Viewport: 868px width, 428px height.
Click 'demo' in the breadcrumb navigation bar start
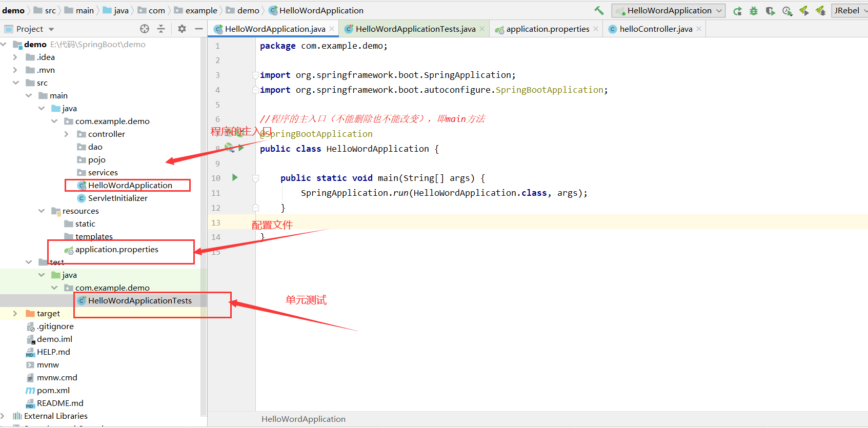click(13, 10)
